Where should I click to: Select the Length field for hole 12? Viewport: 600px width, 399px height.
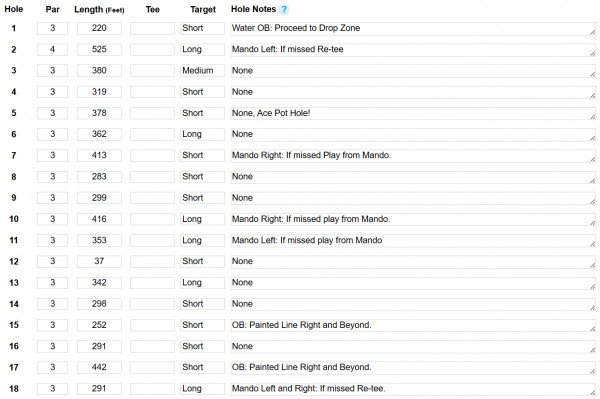[99, 261]
